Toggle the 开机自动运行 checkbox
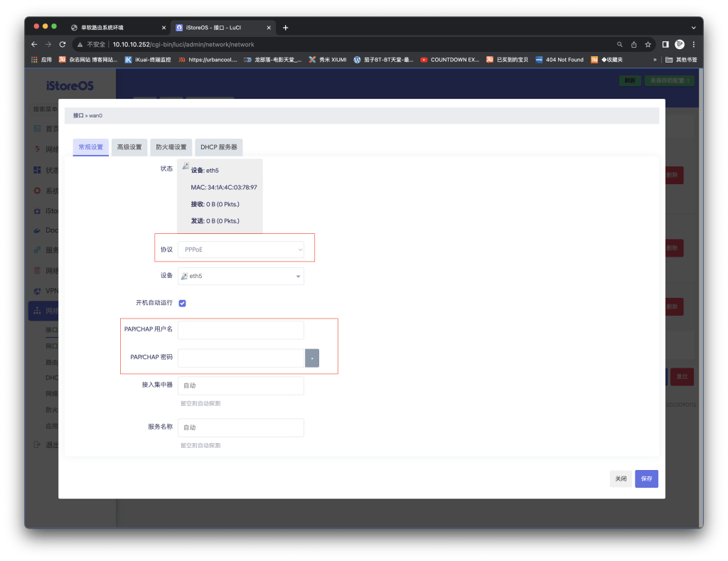 (x=183, y=303)
